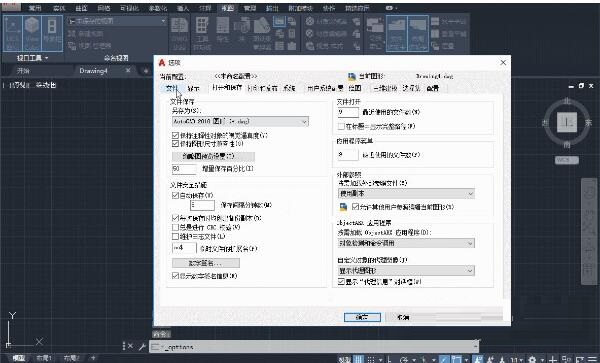
Task: Click the 最近使用的文件数 field under 文件打开
Action: [348, 112]
